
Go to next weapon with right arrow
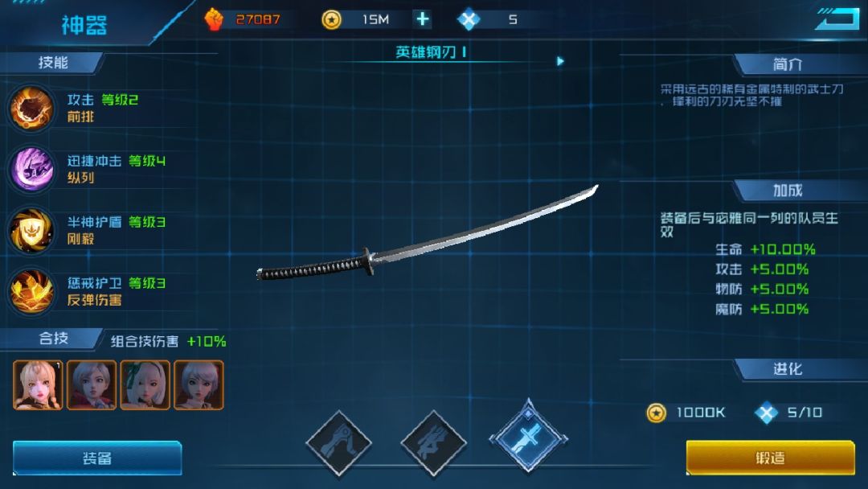tap(560, 61)
